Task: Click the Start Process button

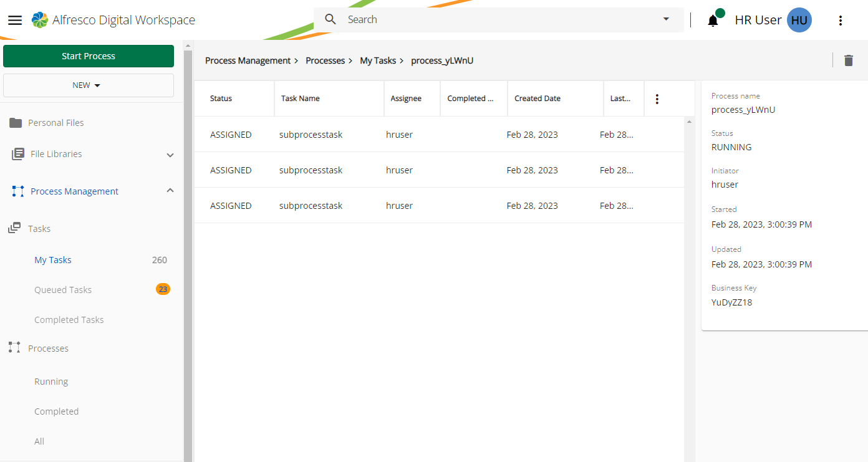Action: tap(88, 55)
